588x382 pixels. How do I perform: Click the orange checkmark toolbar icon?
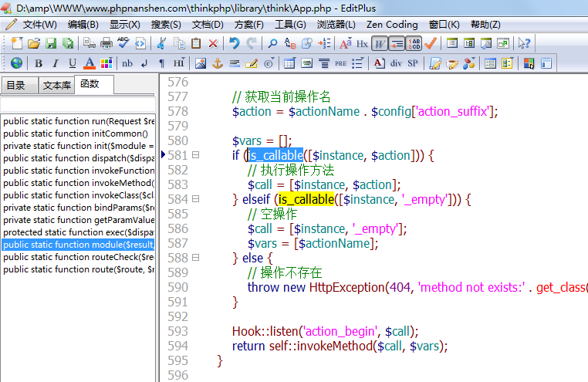pyautogui.click(x=431, y=43)
